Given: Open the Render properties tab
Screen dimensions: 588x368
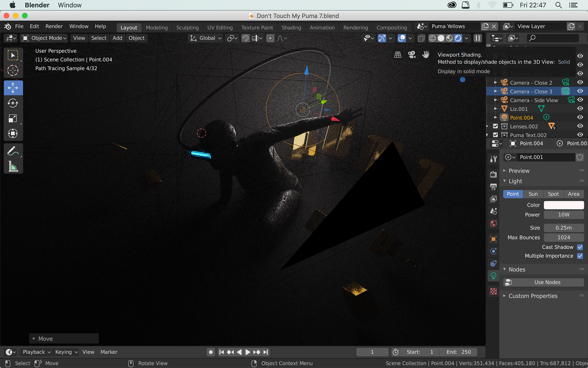Looking at the screenshot, I should pos(493,174).
